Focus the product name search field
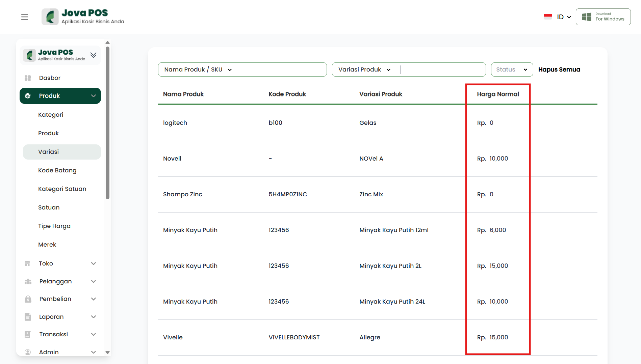 [283, 69]
